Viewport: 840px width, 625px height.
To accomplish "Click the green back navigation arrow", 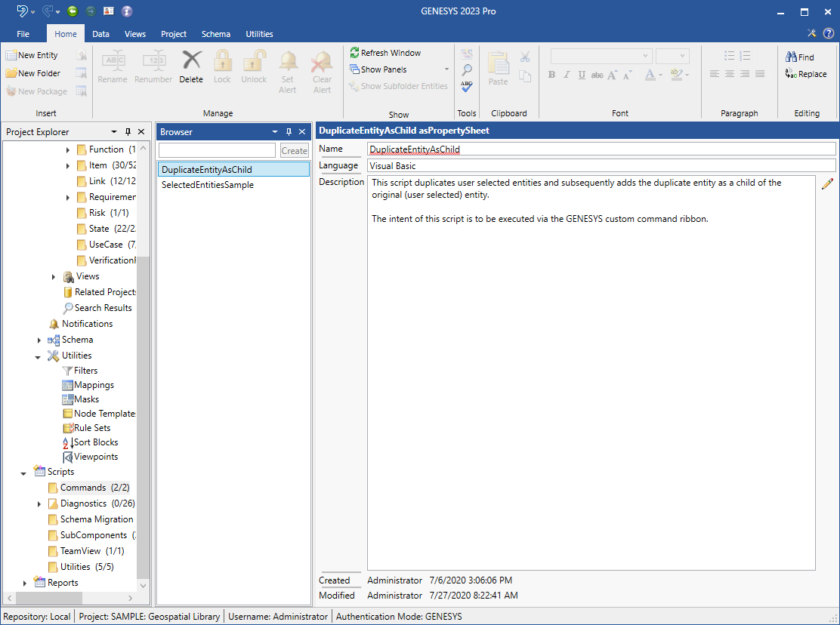I will (x=73, y=11).
